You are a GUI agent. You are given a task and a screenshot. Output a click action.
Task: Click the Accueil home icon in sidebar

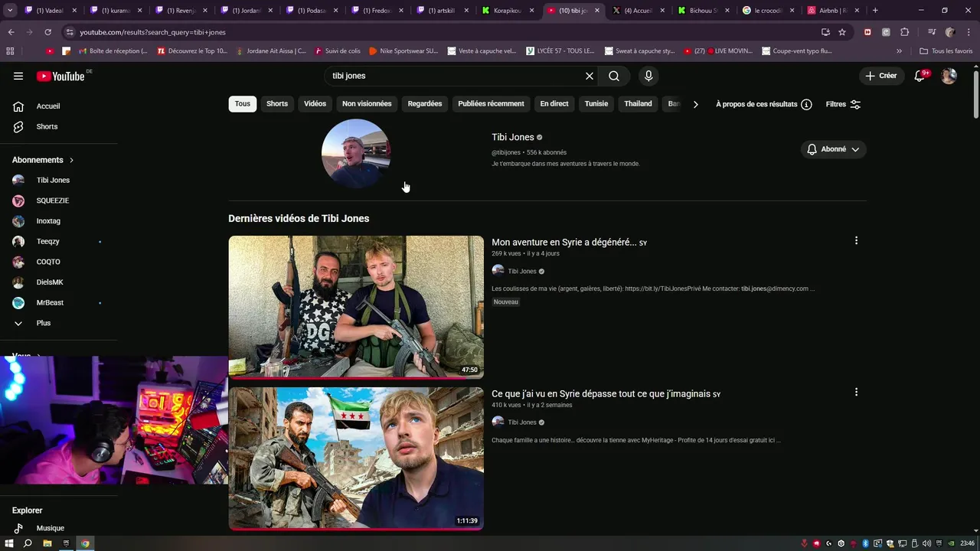coord(18,106)
